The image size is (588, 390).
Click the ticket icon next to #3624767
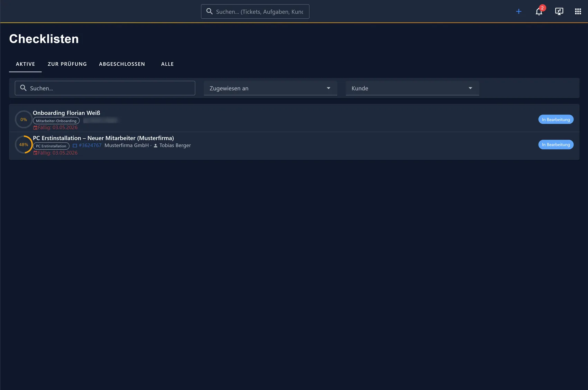(x=75, y=146)
